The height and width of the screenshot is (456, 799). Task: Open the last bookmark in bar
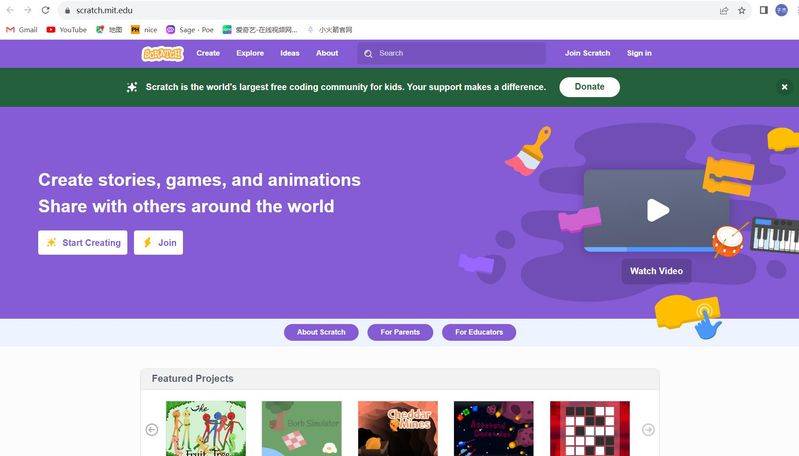click(329, 30)
